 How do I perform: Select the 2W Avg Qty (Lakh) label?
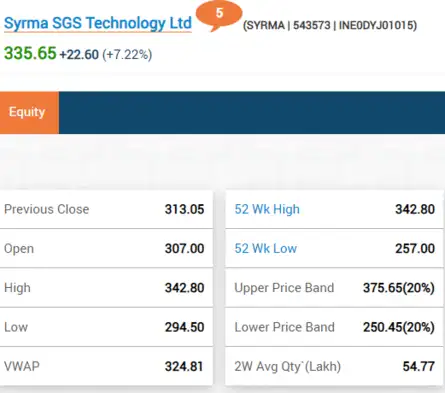288,367
